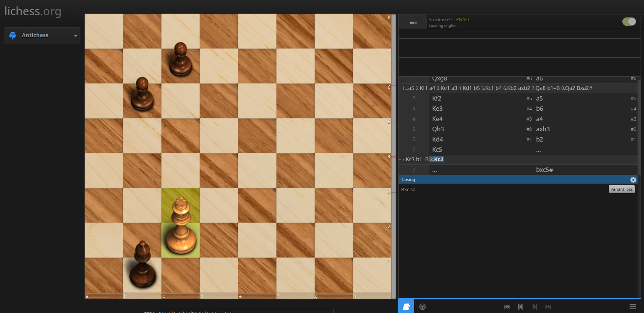Screen dimensions: 644x313
Task: Open the Antichess variant dropdown
Action: click(42, 36)
